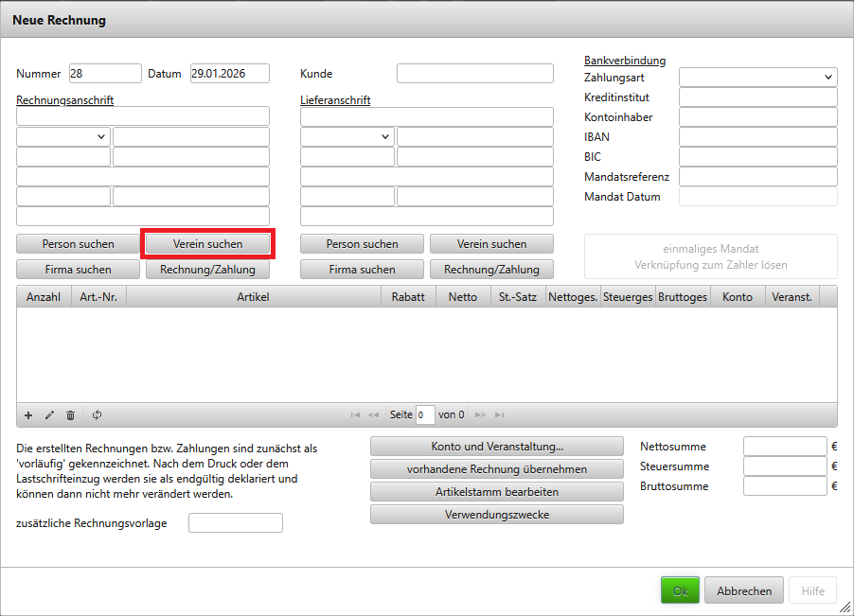Click Person suchen under Lieferanschrift
Viewport: 854px width, 616px height.
(x=363, y=244)
